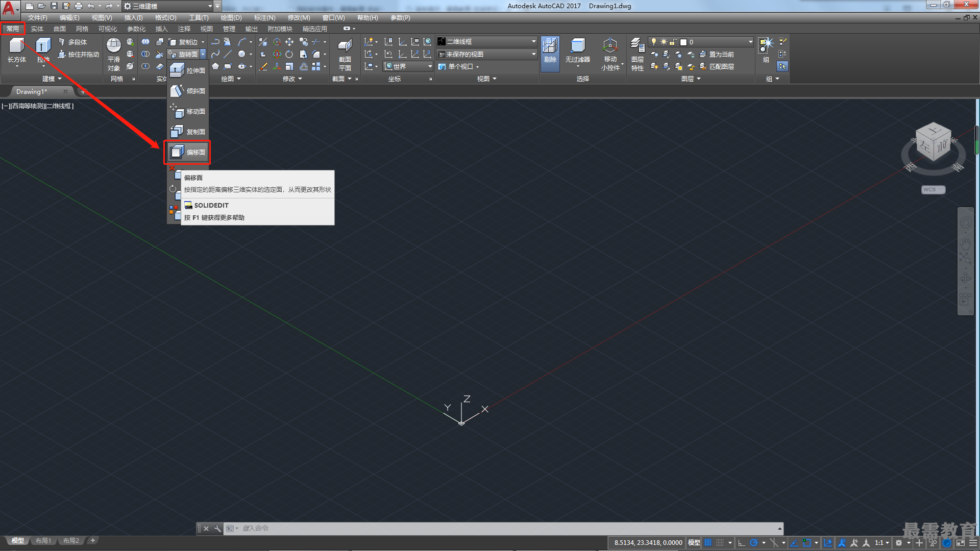
Task: Open the 文件(F) menu
Action: pyautogui.click(x=37, y=17)
